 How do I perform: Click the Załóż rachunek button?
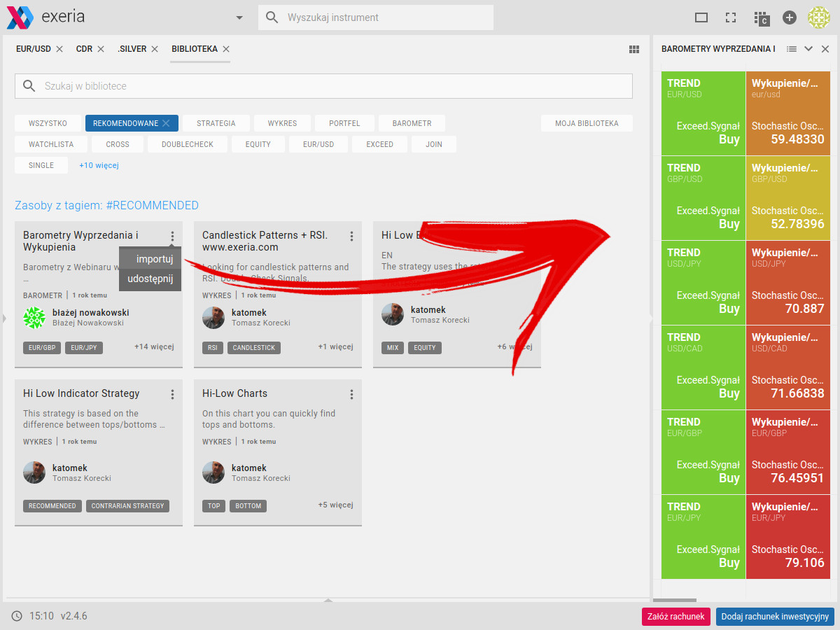coord(676,616)
